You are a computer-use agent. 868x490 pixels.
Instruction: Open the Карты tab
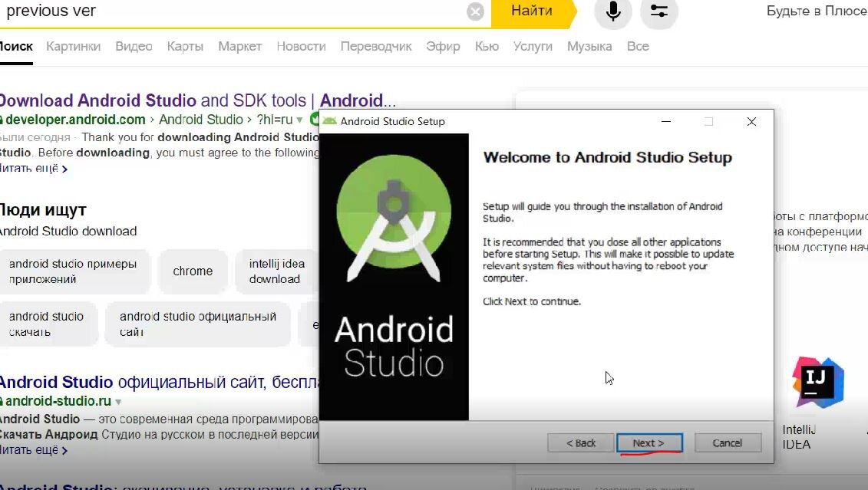coord(185,47)
